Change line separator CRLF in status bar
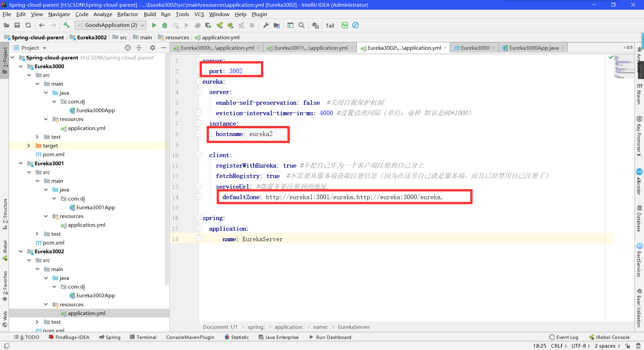This screenshot has width=644, height=350. (x=559, y=346)
